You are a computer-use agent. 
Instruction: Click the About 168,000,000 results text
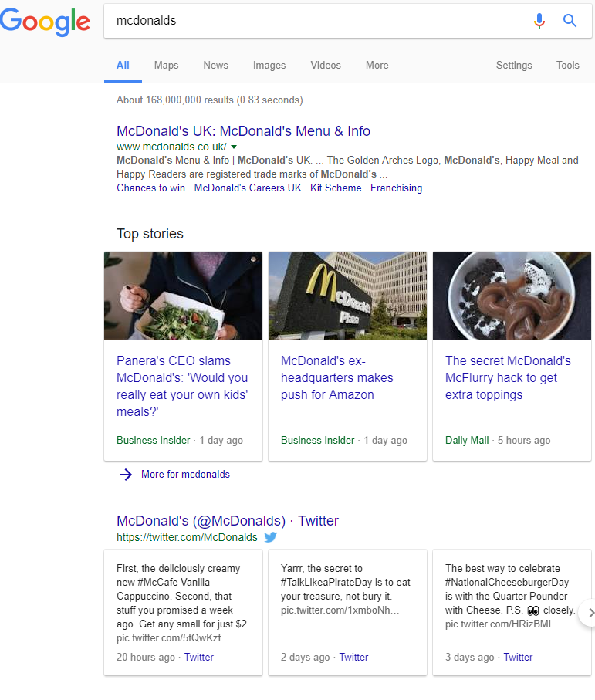click(x=209, y=100)
